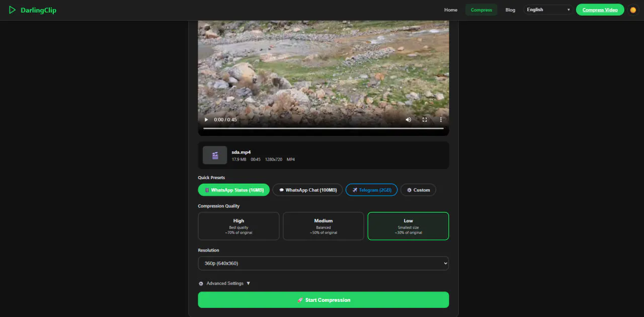Image resolution: width=644 pixels, height=317 pixels.
Task: Open the Blog nav item
Action: (510, 10)
